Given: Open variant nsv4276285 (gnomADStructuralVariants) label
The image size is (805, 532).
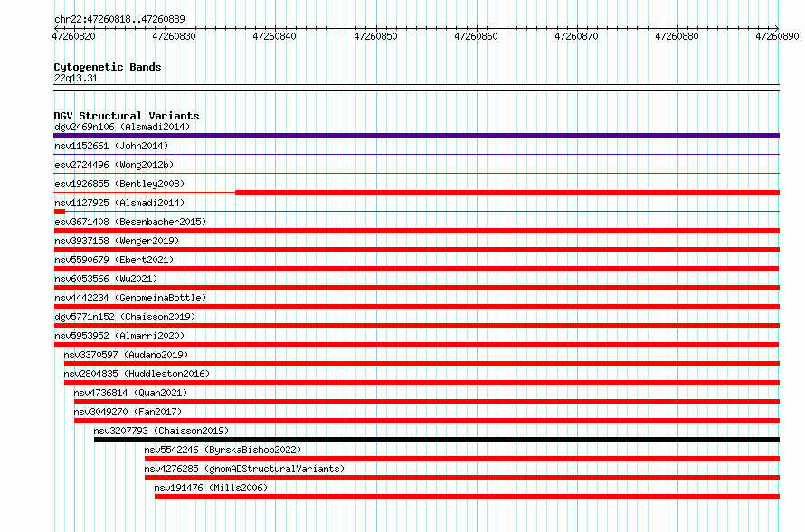Looking at the screenshot, I should (x=244, y=469).
